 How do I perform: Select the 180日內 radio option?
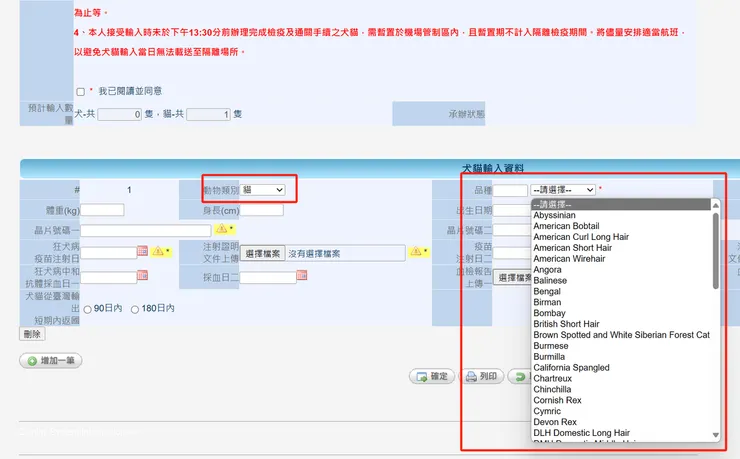[x=135, y=309]
